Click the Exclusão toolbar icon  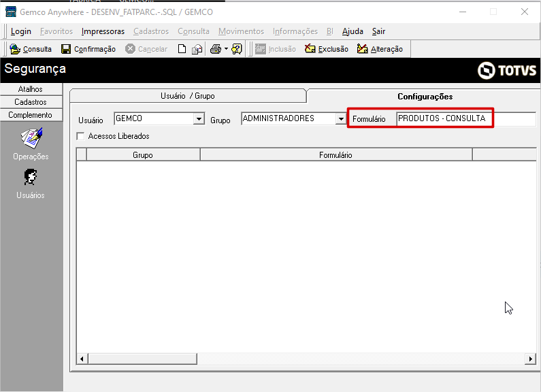pos(310,48)
